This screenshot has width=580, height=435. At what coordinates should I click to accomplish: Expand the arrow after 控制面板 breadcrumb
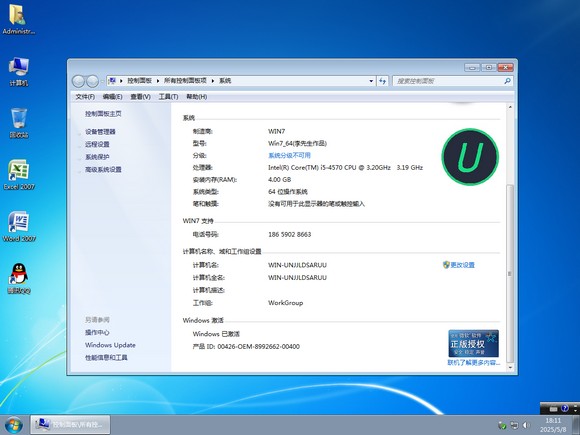pyautogui.click(x=158, y=81)
